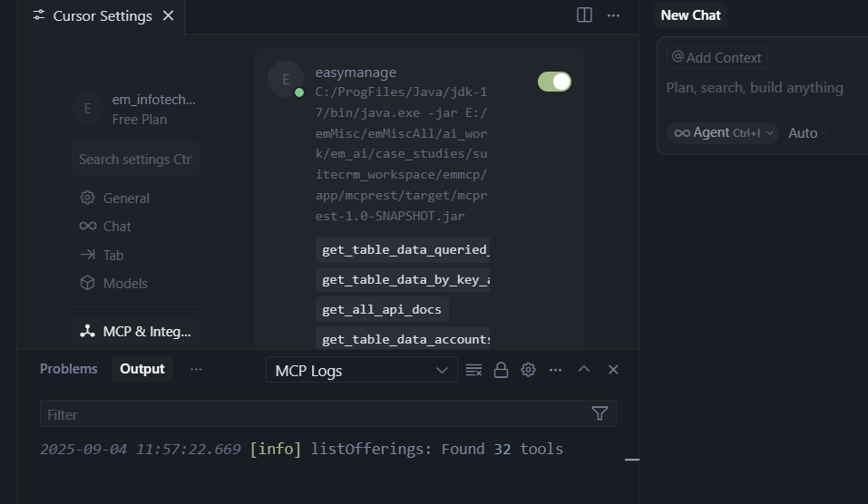Select the New Chat tab
Viewport: 868px width, 504px height.
690,15
